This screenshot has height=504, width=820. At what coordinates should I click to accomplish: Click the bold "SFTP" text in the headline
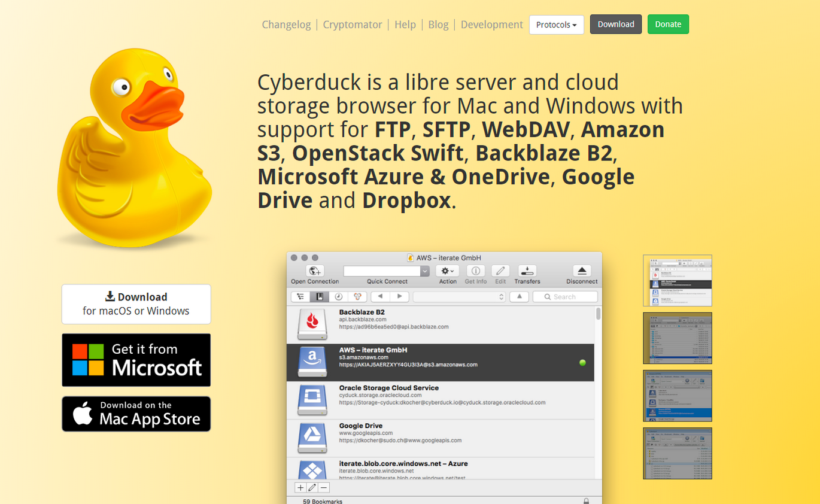click(x=448, y=129)
